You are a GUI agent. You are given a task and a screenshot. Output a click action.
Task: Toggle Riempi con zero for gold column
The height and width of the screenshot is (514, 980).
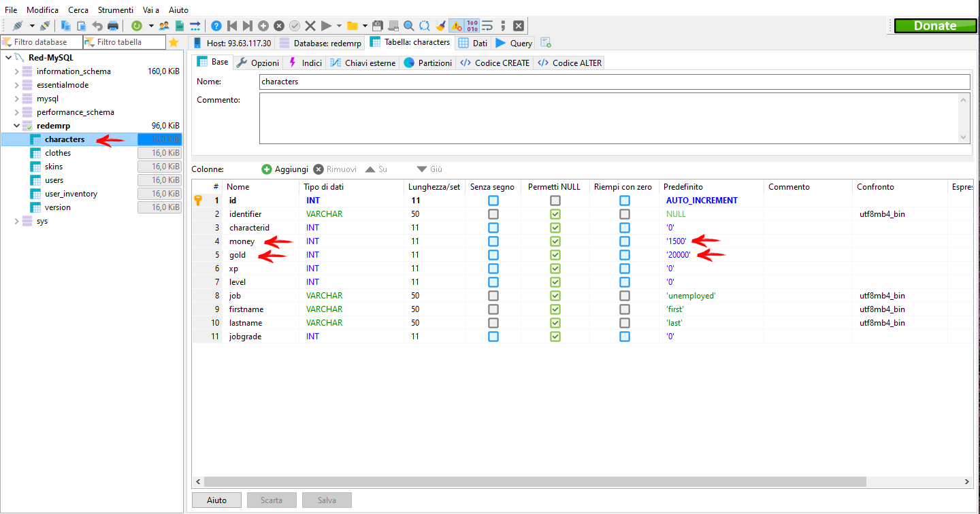click(x=625, y=255)
